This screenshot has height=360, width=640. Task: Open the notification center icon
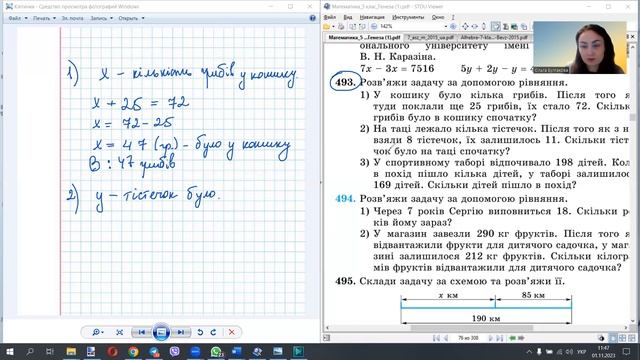click(627, 351)
